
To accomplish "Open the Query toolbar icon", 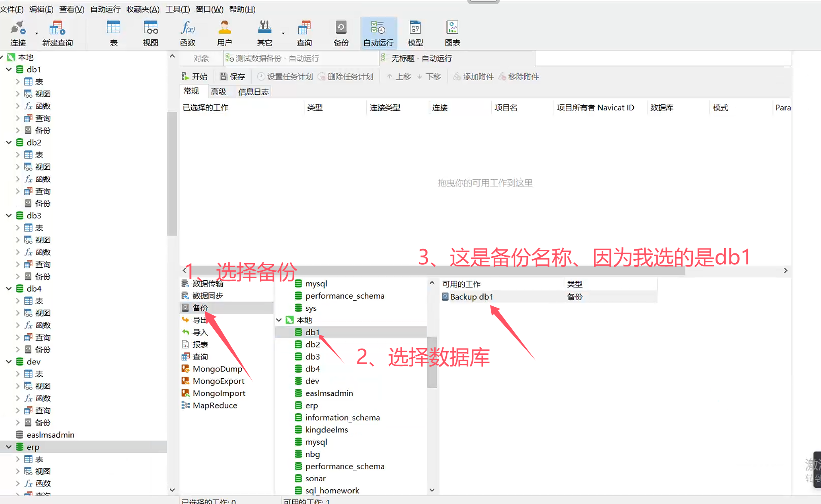I will coord(304,33).
